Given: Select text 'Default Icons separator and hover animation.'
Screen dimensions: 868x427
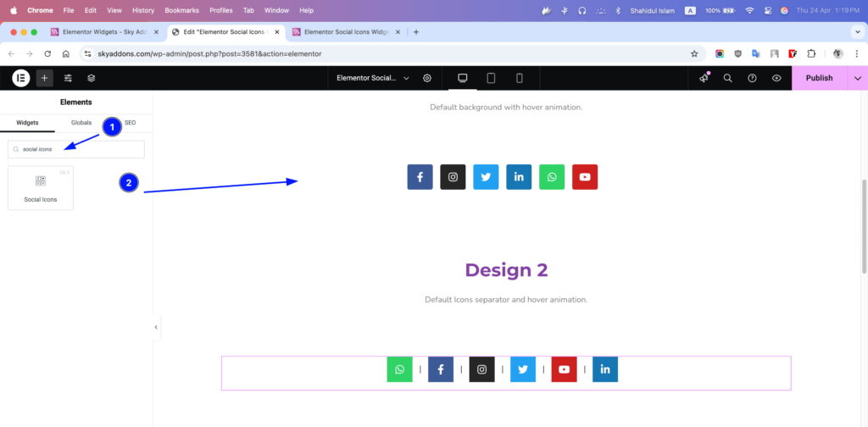Looking at the screenshot, I should (x=506, y=300).
